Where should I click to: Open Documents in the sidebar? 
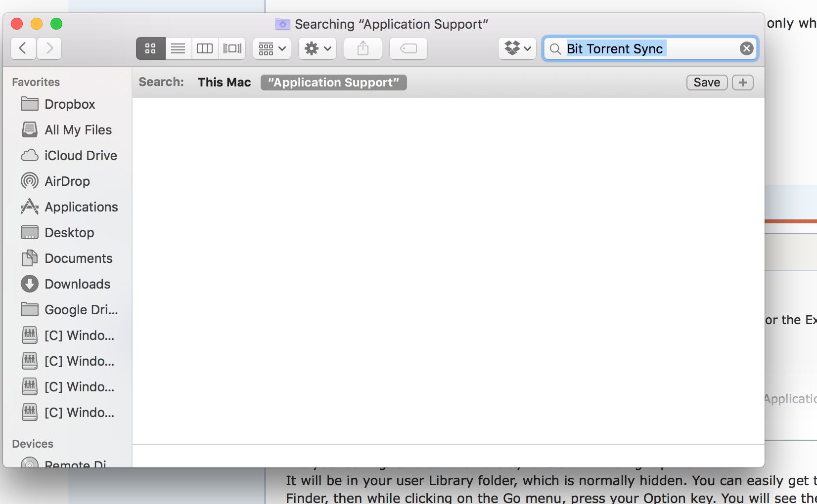[x=67, y=258]
